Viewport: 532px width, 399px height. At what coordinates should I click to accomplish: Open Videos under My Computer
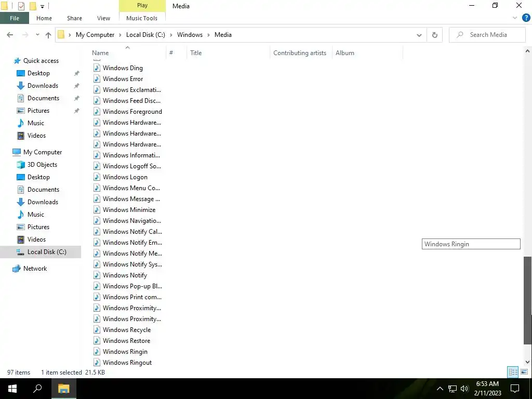click(x=36, y=240)
